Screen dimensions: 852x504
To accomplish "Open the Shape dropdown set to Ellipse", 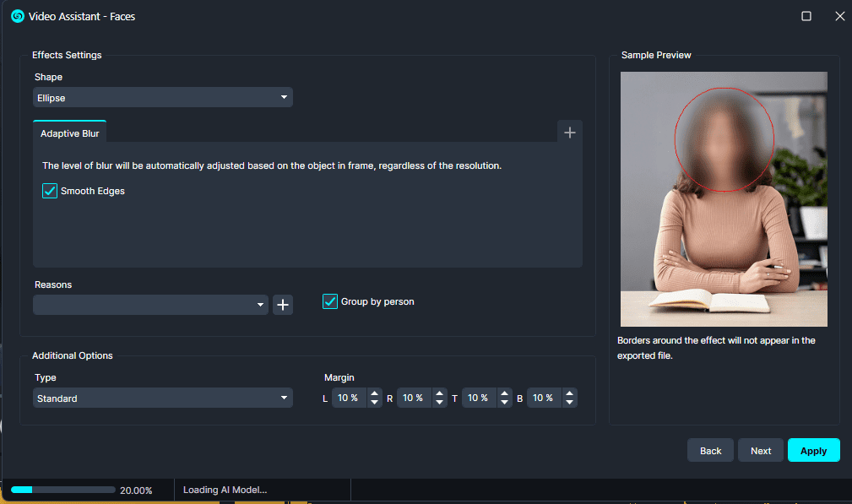I will click(x=163, y=98).
